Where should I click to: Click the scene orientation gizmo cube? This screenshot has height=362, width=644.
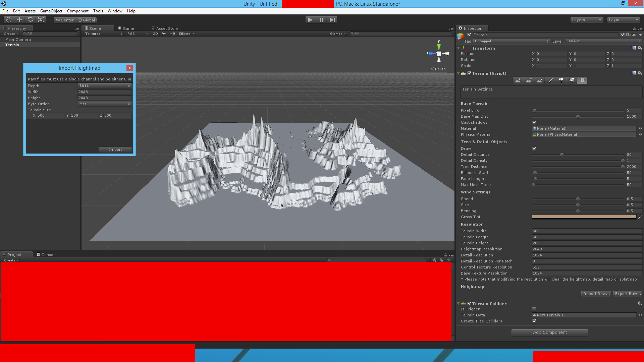tap(439, 54)
